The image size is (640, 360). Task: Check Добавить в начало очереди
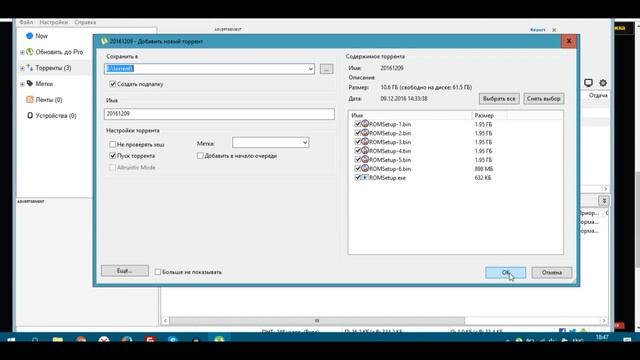pyautogui.click(x=200, y=156)
